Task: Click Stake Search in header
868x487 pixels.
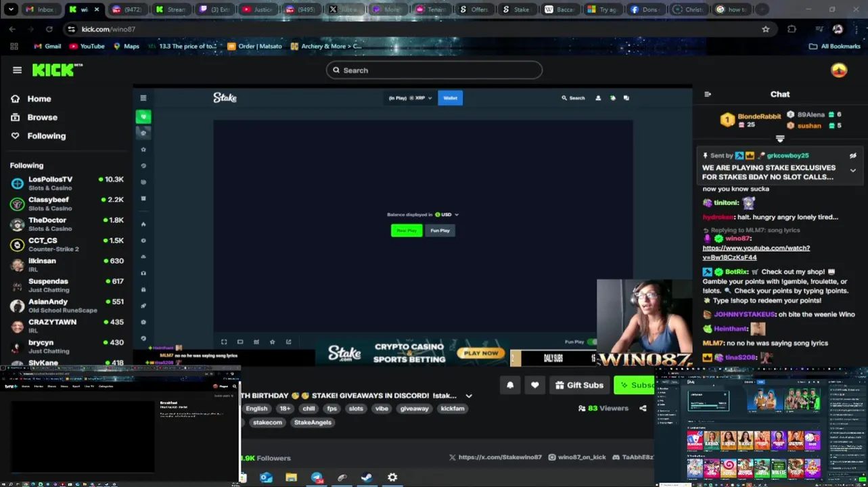Action: tap(573, 98)
